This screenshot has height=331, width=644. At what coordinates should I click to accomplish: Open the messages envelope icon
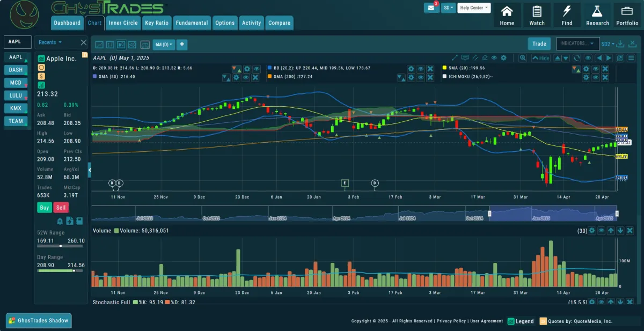(x=431, y=8)
